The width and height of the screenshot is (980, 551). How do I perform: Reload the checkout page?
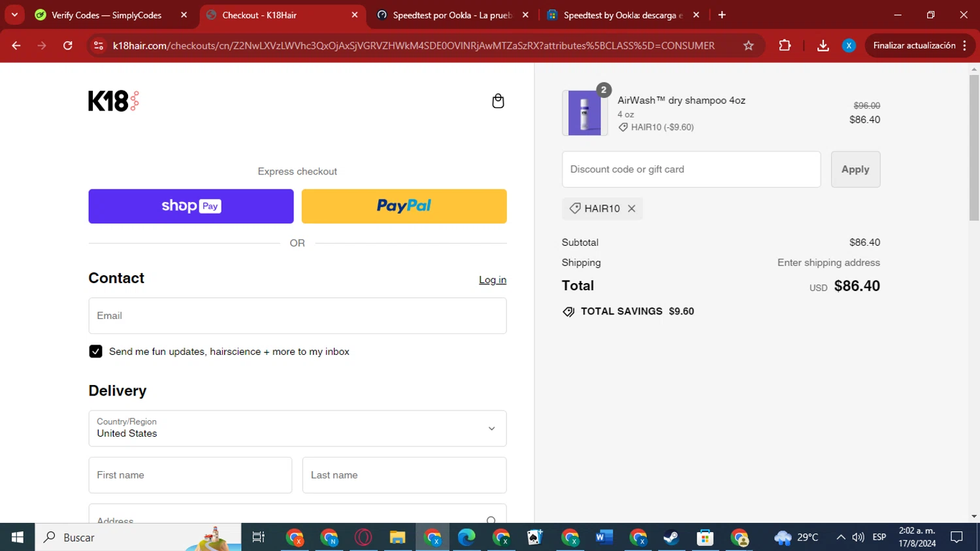(68, 46)
